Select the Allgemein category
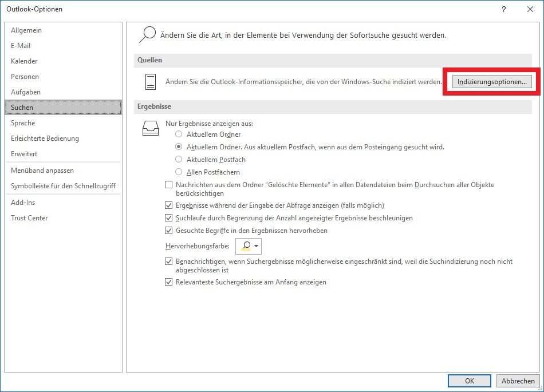The height and width of the screenshot is (392, 544). click(63, 30)
